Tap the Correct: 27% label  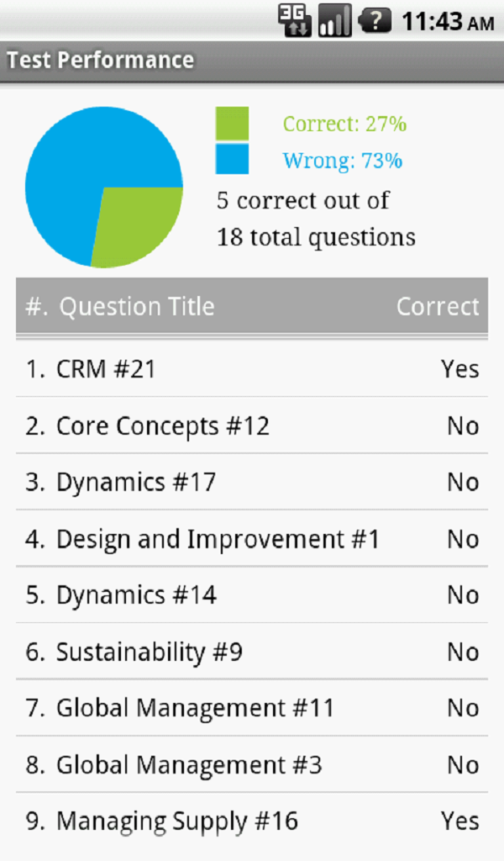(344, 124)
